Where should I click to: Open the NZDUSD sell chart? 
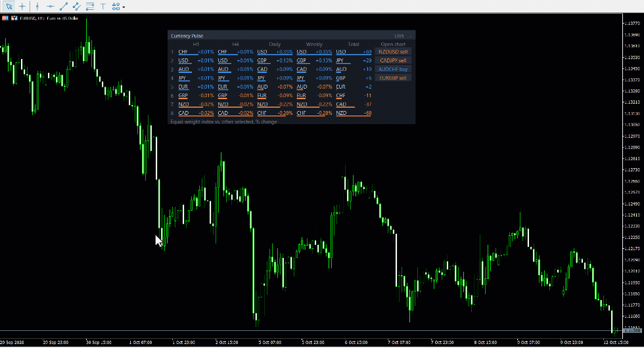coord(393,52)
